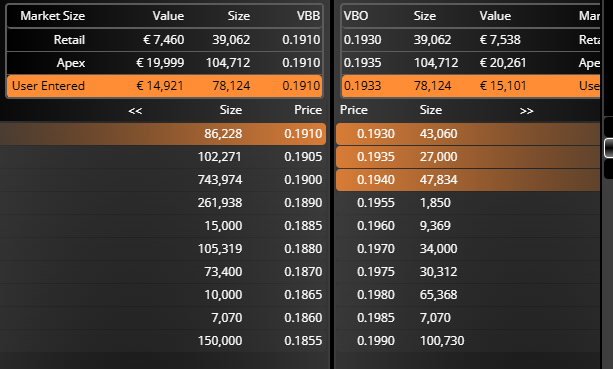Click bid size 150,000 at 0.1855

[x=220, y=341]
